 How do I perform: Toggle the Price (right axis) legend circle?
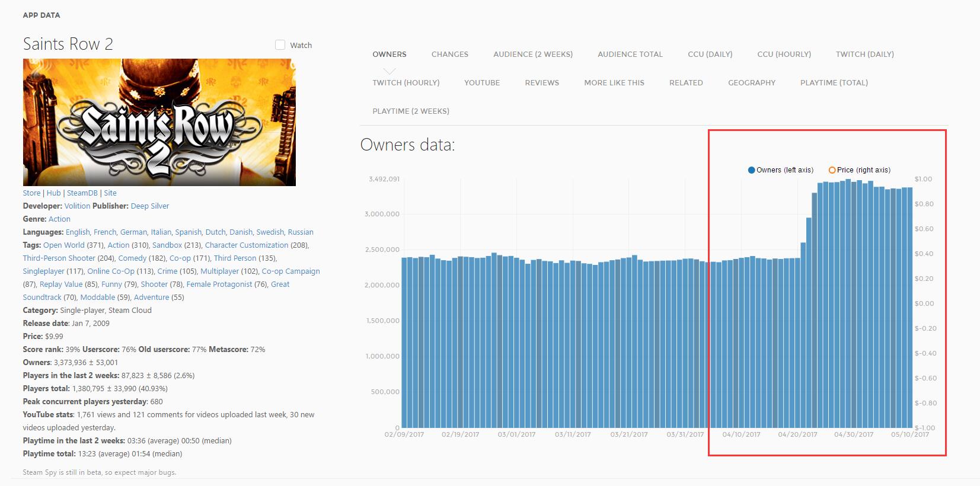pyautogui.click(x=832, y=170)
